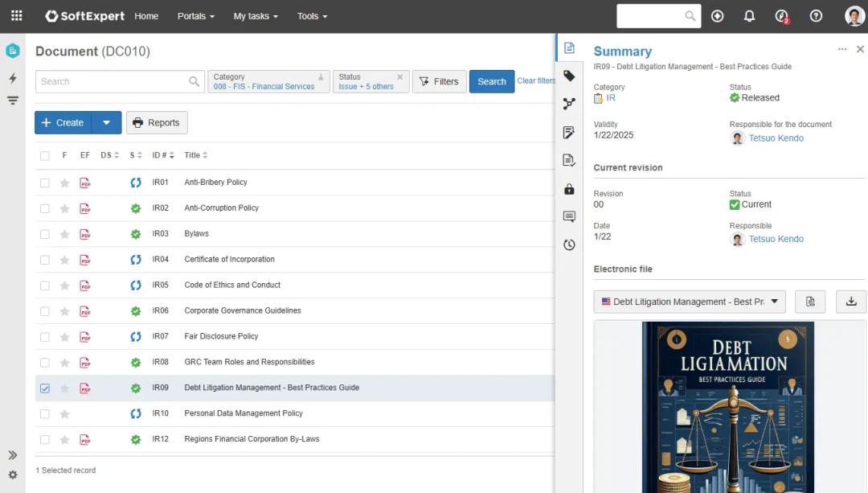Open the help question mark icon
This screenshot has height=493, width=868.
coord(816,16)
